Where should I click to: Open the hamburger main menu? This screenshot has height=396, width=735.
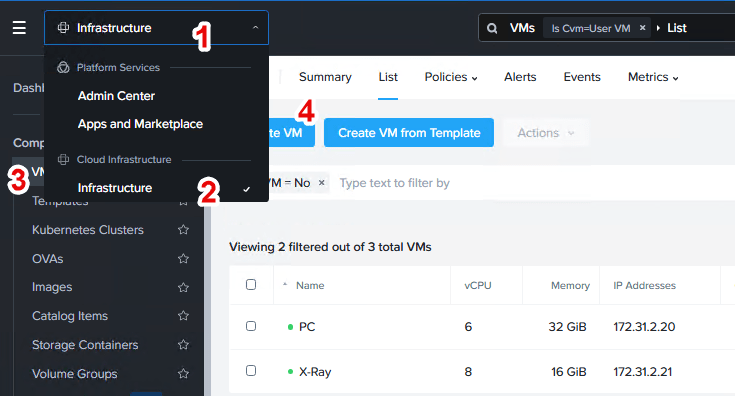[19, 28]
